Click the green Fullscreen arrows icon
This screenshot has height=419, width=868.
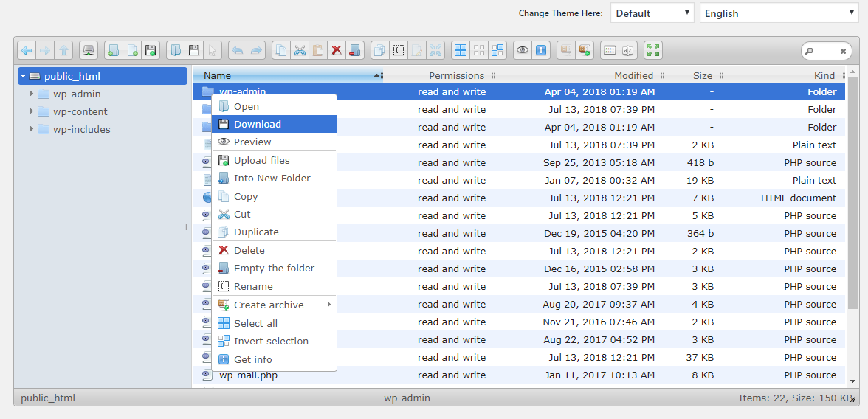tap(652, 50)
